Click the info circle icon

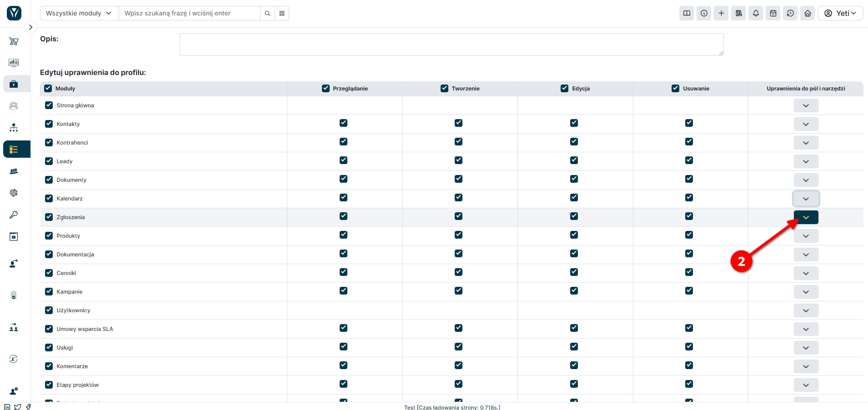[704, 13]
